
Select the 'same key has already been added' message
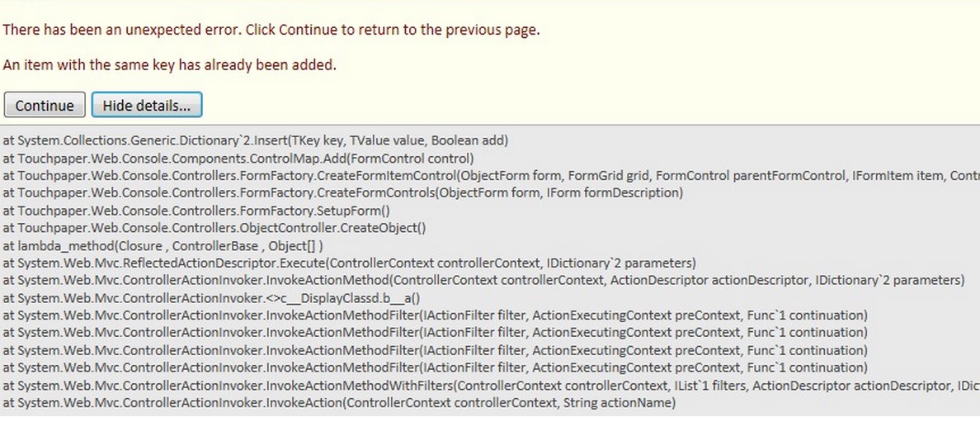tap(170, 64)
